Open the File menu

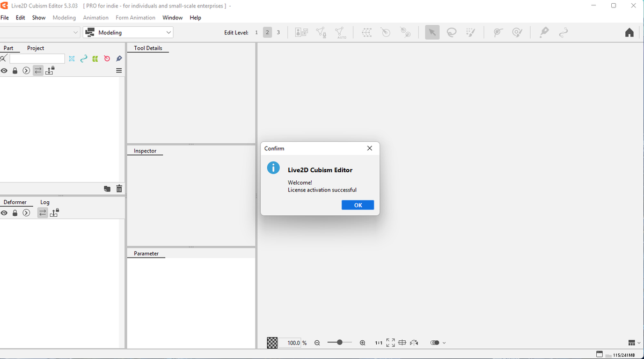tap(5, 18)
